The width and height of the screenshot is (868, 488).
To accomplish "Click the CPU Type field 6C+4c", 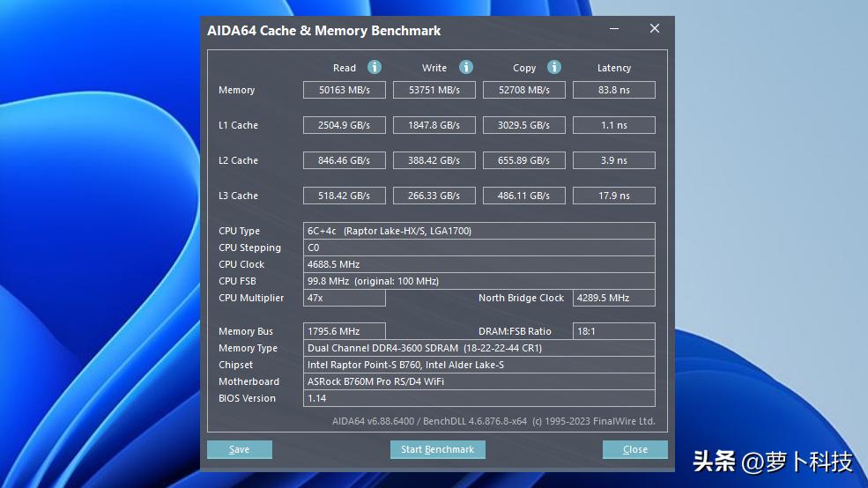I will tap(479, 231).
